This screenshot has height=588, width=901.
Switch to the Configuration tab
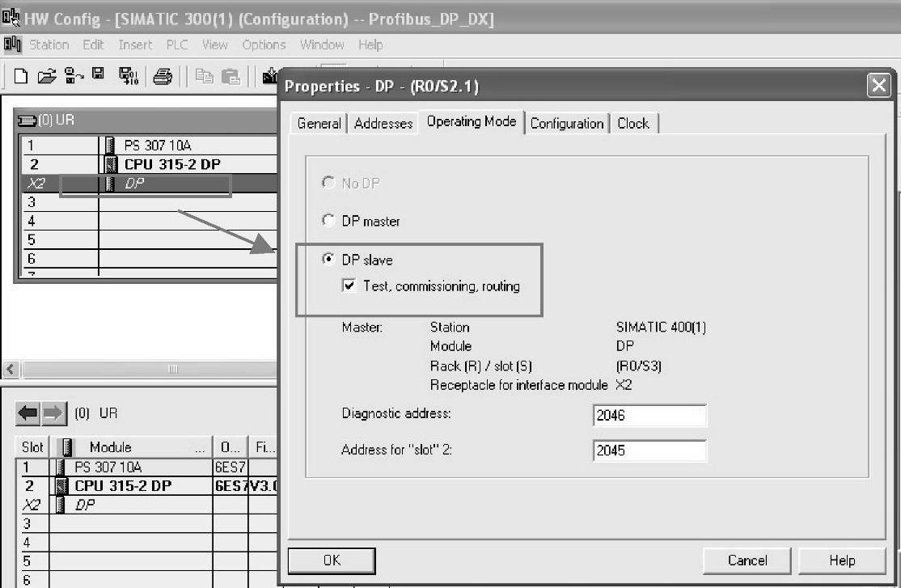567,123
